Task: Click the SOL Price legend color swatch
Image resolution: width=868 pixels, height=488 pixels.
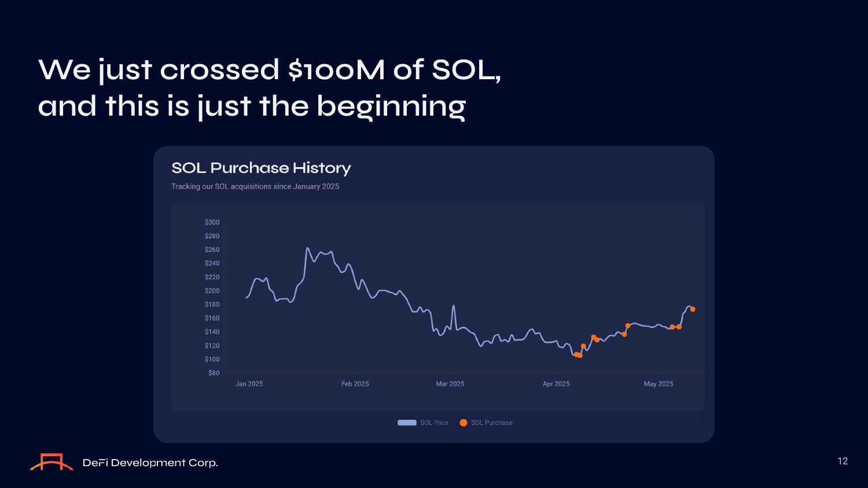Action: pyautogui.click(x=407, y=423)
